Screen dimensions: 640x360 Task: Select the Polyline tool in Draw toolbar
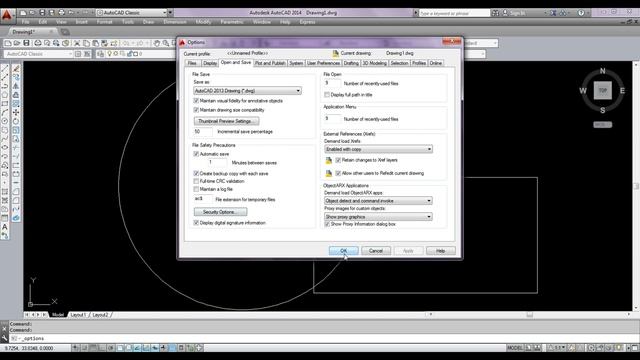(x=5, y=86)
